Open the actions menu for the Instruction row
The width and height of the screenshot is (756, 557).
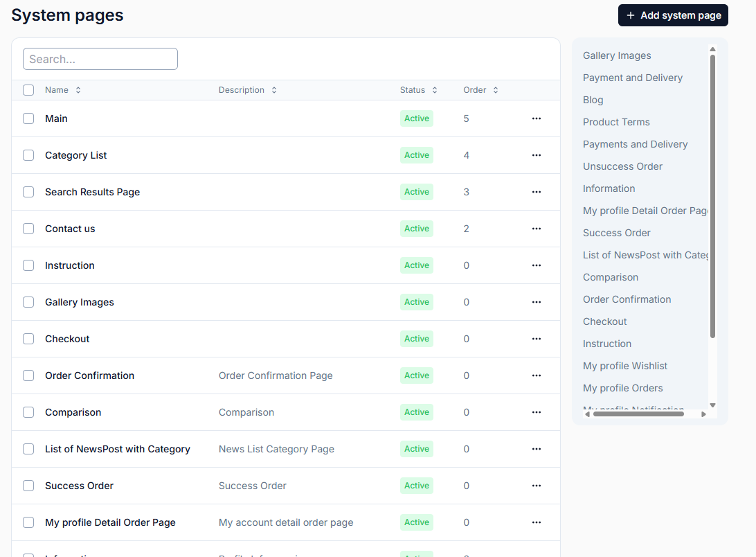(x=536, y=265)
